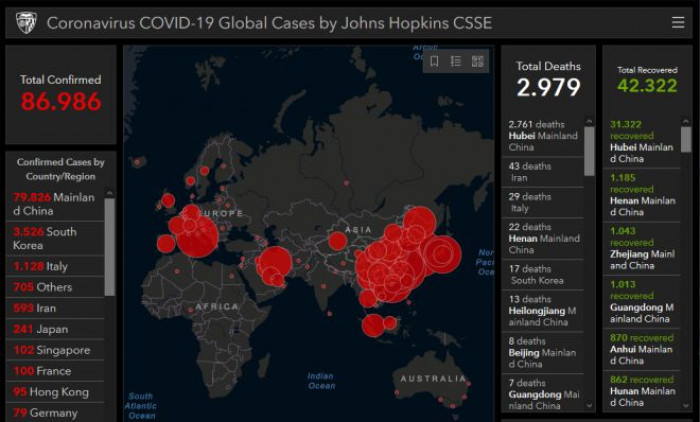Select the 705 Others row

tap(55, 287)
